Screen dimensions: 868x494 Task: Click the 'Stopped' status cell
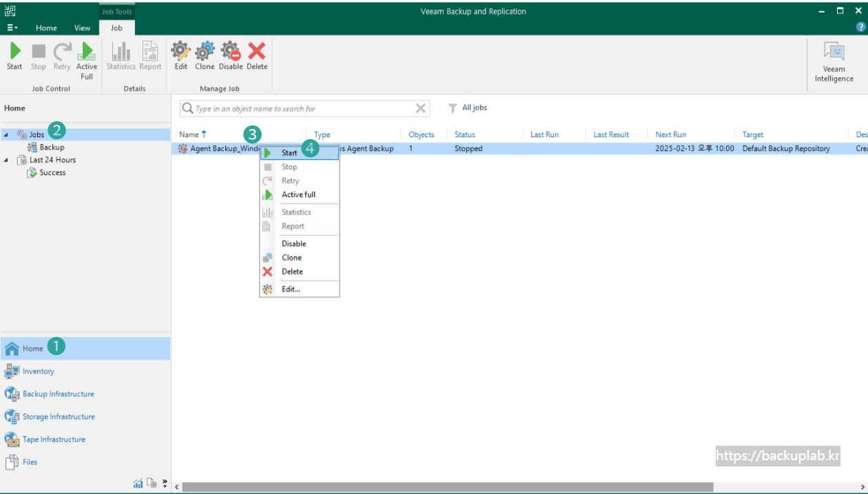[x=468, y=149]
